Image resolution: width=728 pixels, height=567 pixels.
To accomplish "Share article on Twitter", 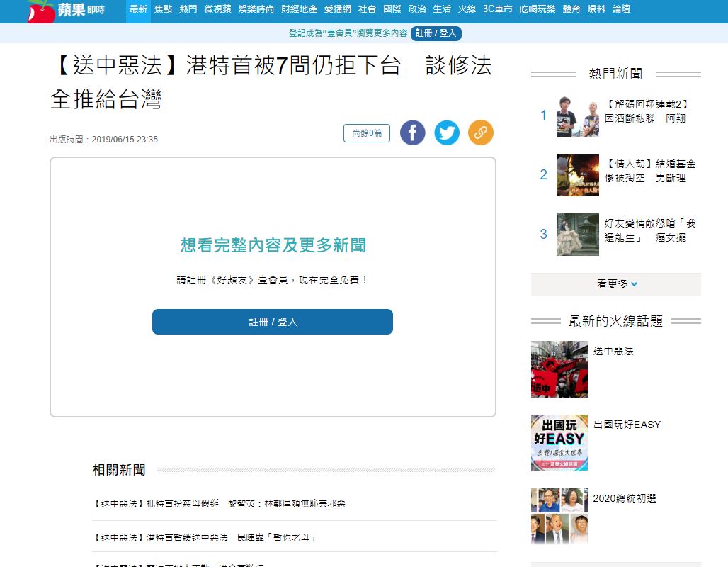I will click(x=446, y=133).
